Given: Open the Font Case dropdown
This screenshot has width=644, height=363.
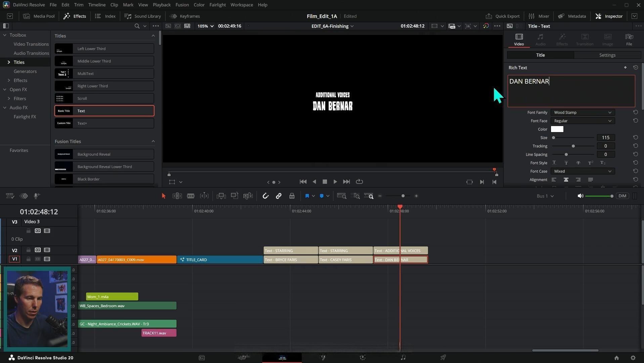Looking at the screenshot, I should (582, 171).
